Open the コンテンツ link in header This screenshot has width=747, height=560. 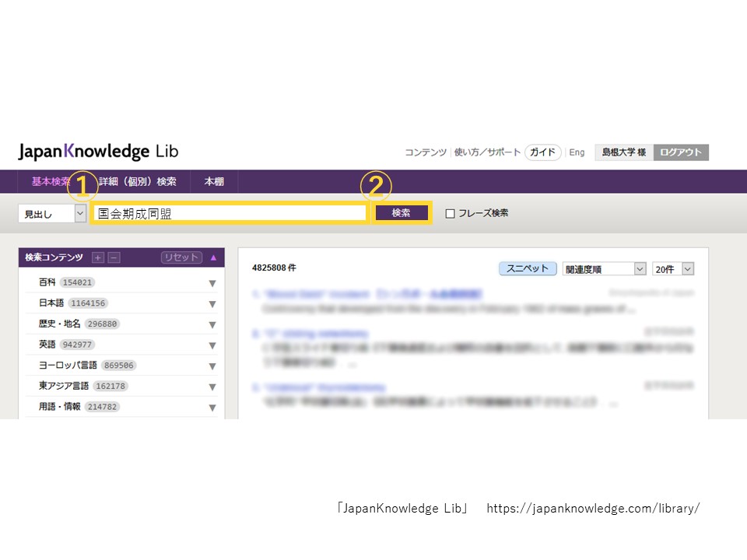(x=426, y=152)
